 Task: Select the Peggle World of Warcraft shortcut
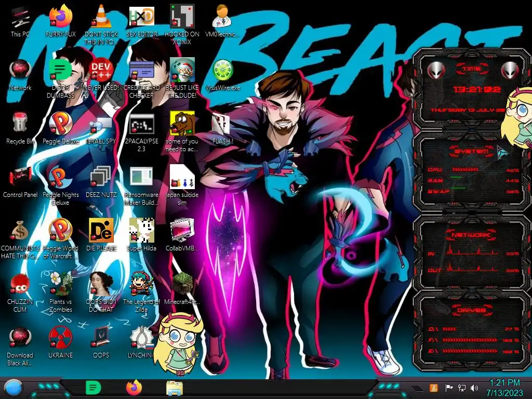(x=61, y=239)
